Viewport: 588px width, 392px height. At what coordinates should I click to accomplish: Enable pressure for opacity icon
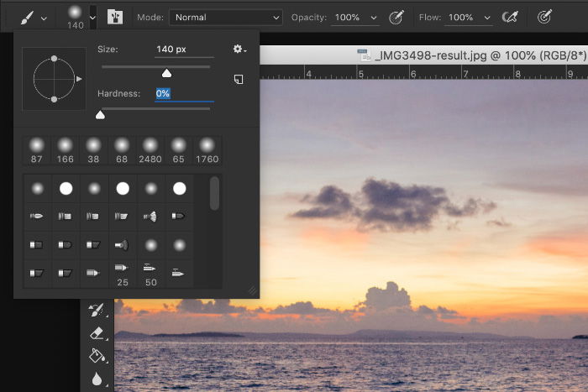pos(396,18)
